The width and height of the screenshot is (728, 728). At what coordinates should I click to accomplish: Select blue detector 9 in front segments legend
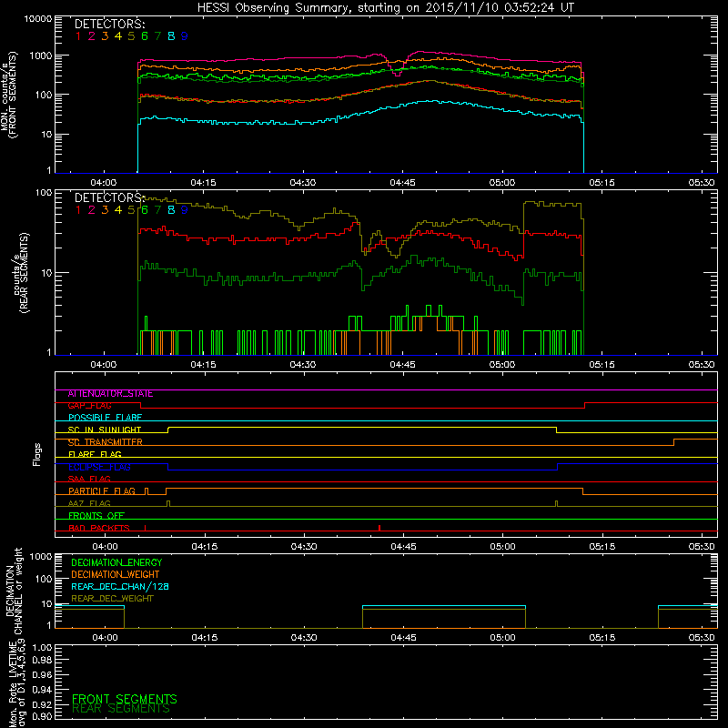tap(185, 35)
